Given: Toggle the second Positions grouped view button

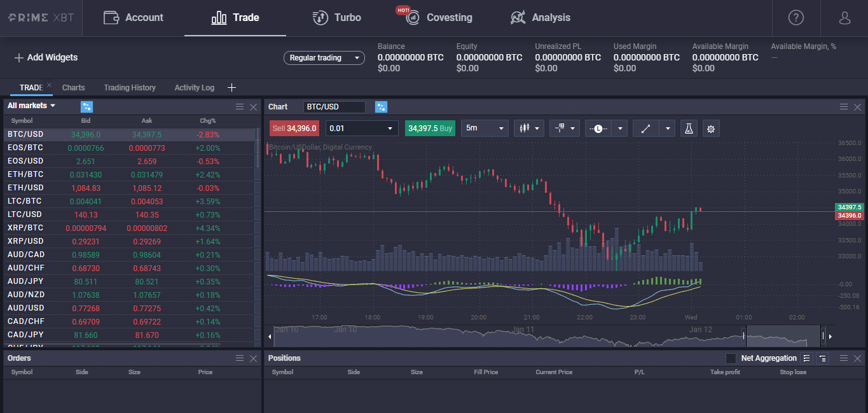Looking at the screenshot, I should point(823,358).
